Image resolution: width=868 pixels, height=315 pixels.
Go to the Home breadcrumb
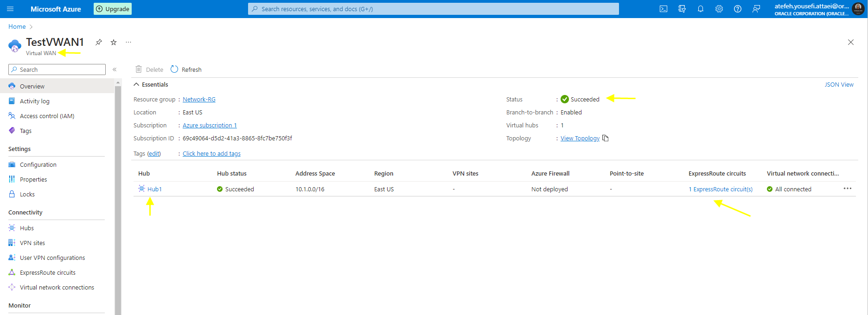click(x=17, y=26)
